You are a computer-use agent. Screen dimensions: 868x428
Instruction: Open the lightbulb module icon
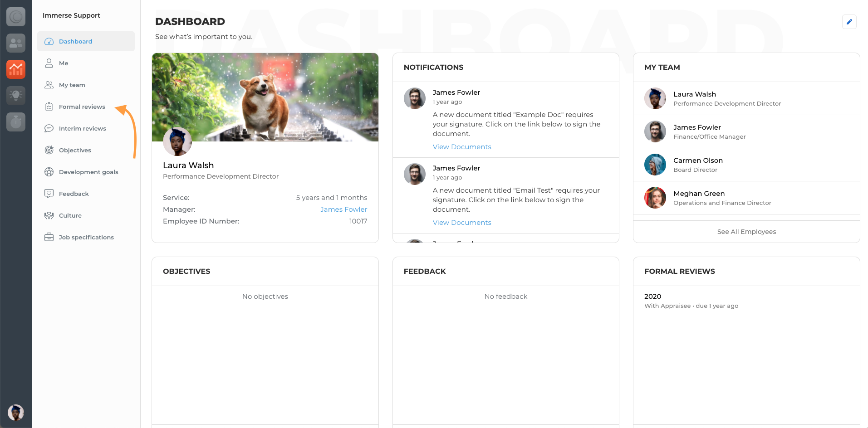(16, 96)
